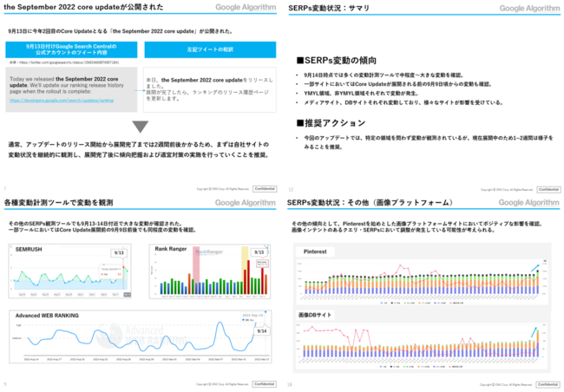Click Google Algorithm label on the tools slide
This screenshot has height=392, width=564.
(x=246, y=203)
